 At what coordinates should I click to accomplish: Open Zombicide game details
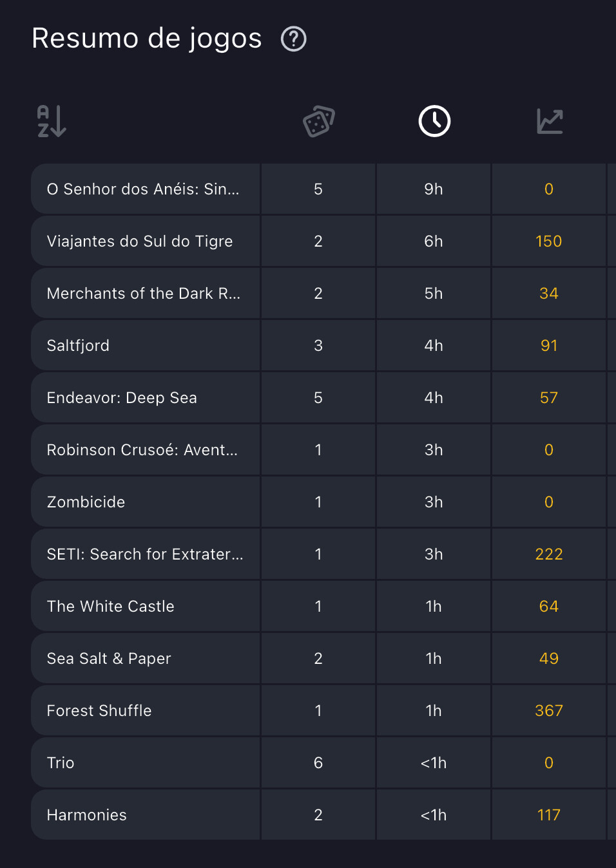click(86, 502)
